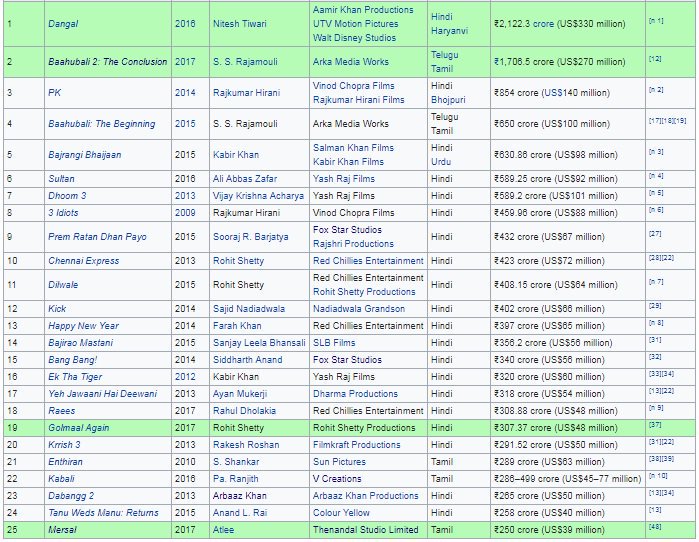The width and height of the screenshot is (699, 542).
Task: Open Yash Raj Films link in Sultan row
Action: click(x=344, y=179)
